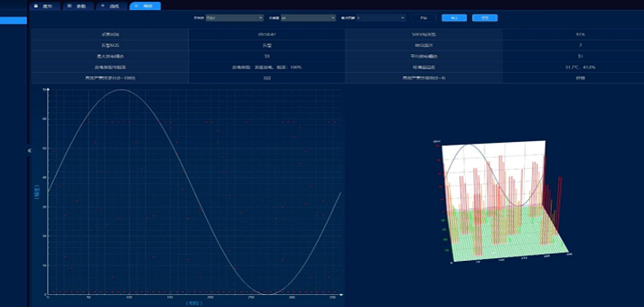Select the table cell showing 91%
The height and width of the screenshot is (307, 644).
coord(580,35)
